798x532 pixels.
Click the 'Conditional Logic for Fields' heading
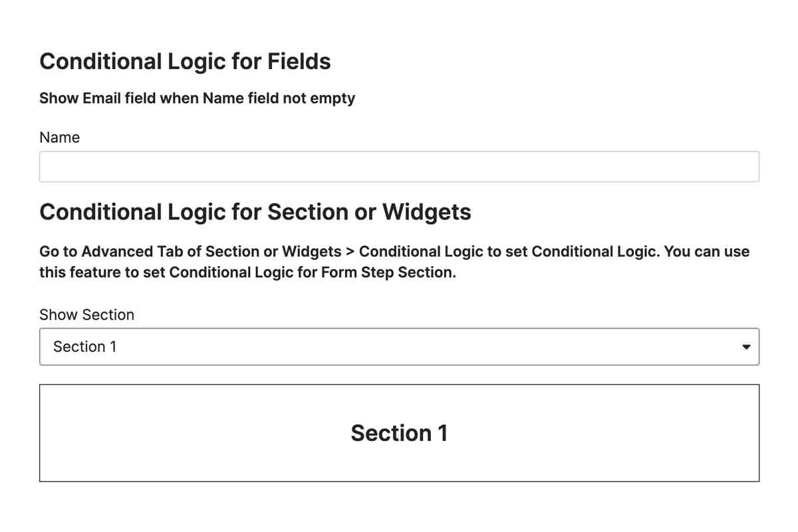pos(185,61)
